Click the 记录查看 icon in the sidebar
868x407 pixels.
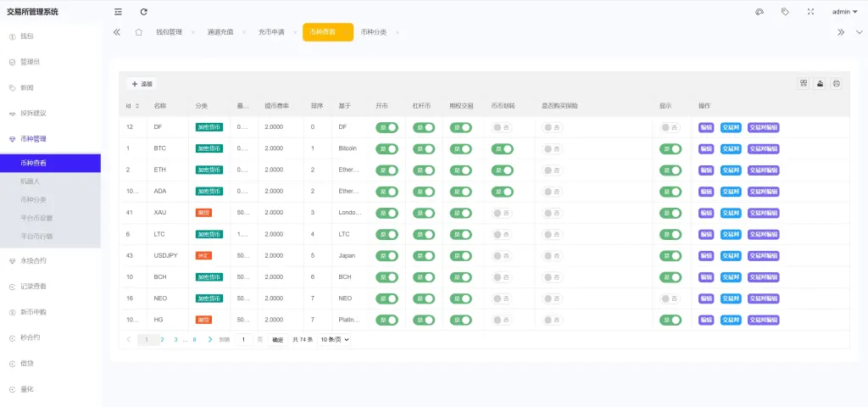(x=12, y=287)
